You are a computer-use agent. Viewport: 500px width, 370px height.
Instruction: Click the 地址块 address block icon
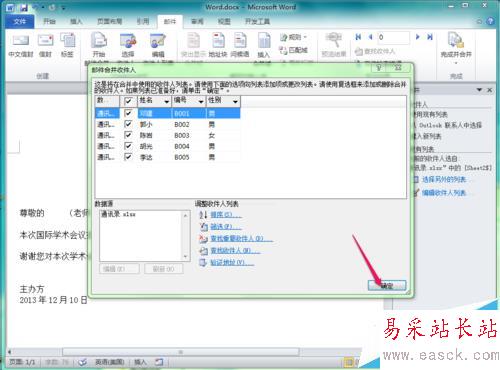(x=218, y=41)
